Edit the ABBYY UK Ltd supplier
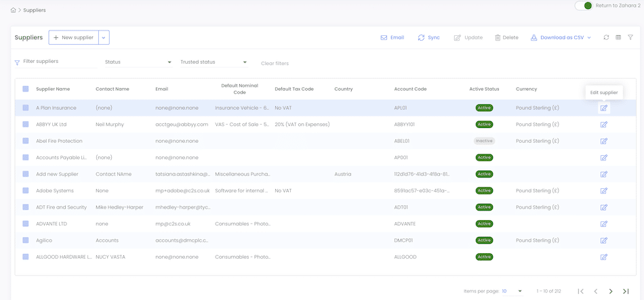The height and width of the screenshot is (300, 644). click(604, 125)
